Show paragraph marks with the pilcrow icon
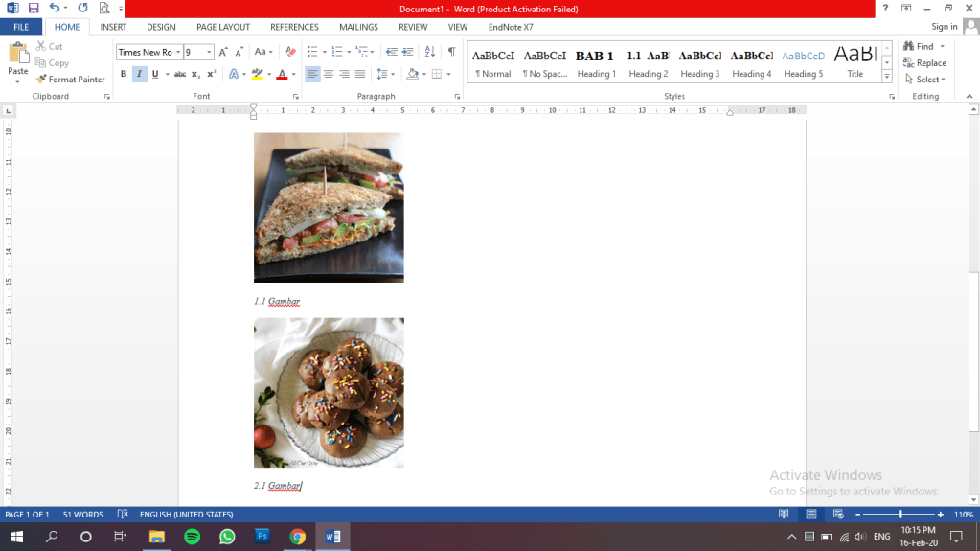The width and height of the screenshot is (980, 551). point(451,52)
